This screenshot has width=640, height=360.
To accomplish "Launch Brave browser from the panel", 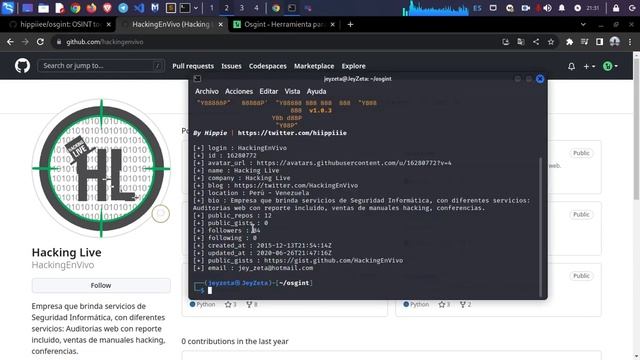I will pyautogui.click(x=107, y=8).
